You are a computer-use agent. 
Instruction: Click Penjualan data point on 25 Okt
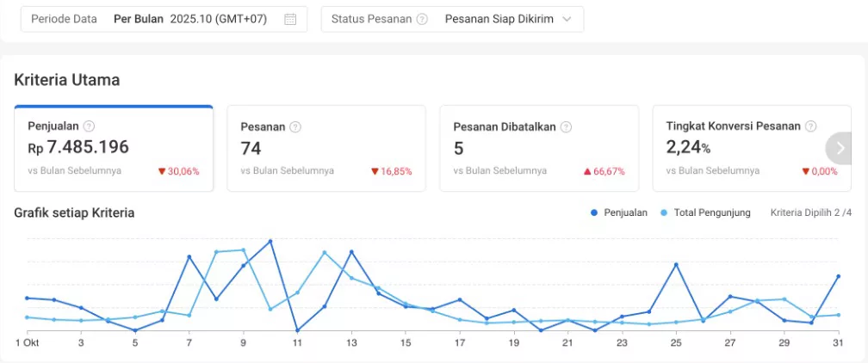676,264
